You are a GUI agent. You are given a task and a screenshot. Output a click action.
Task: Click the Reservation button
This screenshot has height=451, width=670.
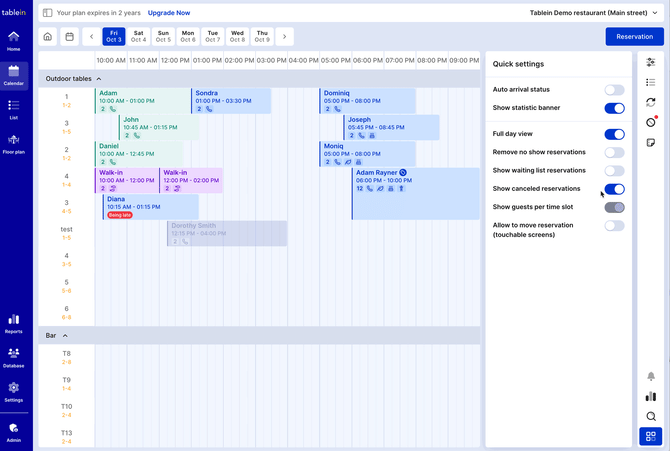pos(634,37)
